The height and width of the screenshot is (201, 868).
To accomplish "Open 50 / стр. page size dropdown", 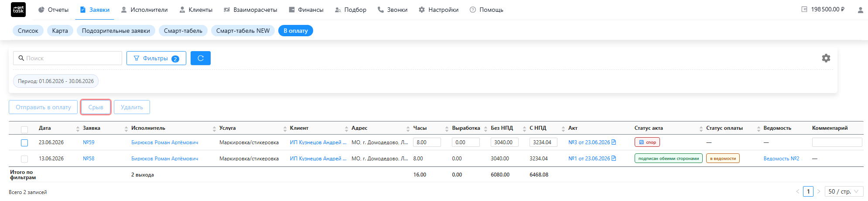I will tap(844, 191).
